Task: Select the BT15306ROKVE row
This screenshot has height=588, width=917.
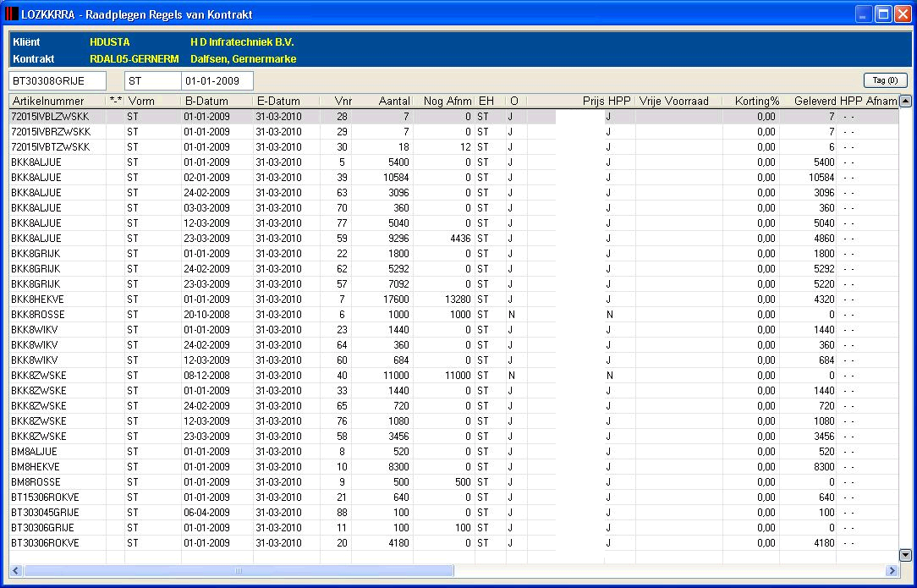Action: coord(453,497)
